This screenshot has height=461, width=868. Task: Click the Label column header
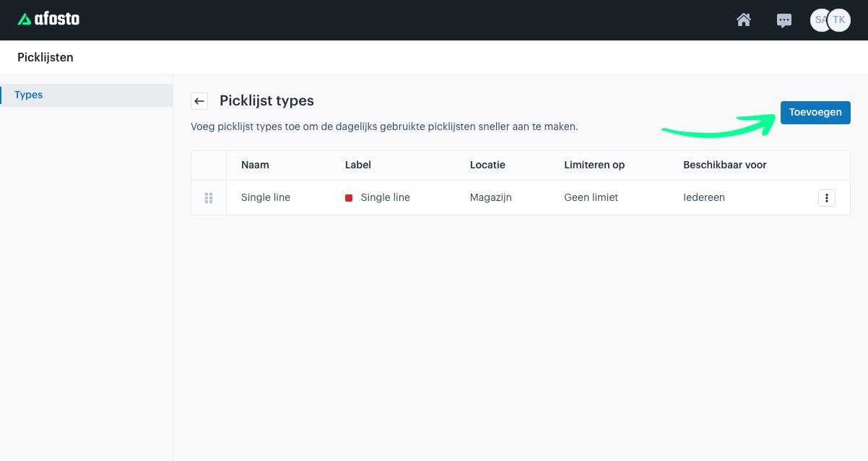pos(358,165)
